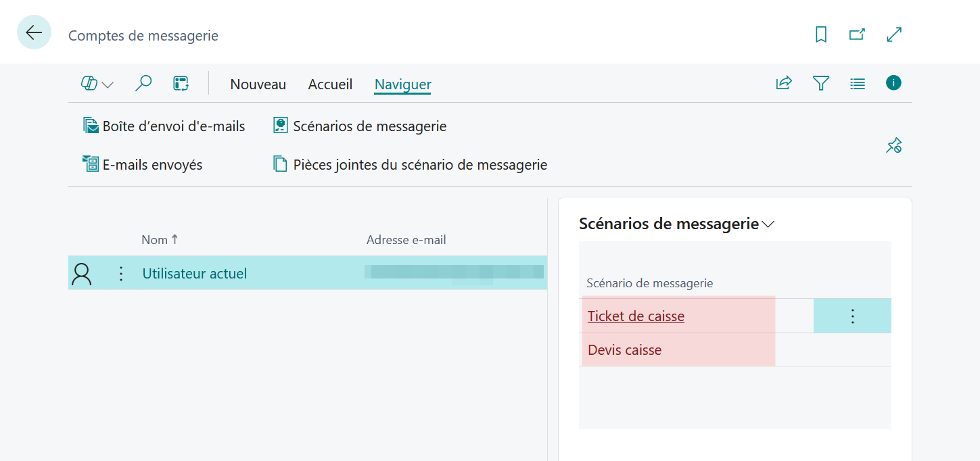Open the Accueil menu

[x=330, y=84]
